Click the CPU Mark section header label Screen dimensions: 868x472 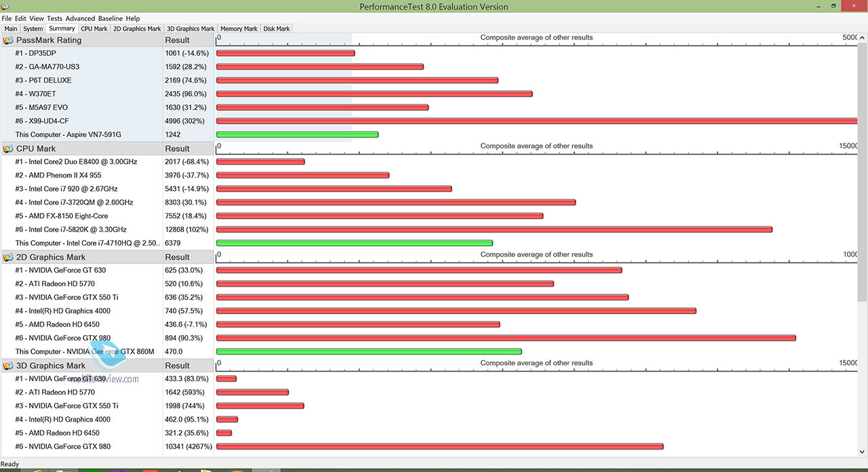(x=36, y=149)
